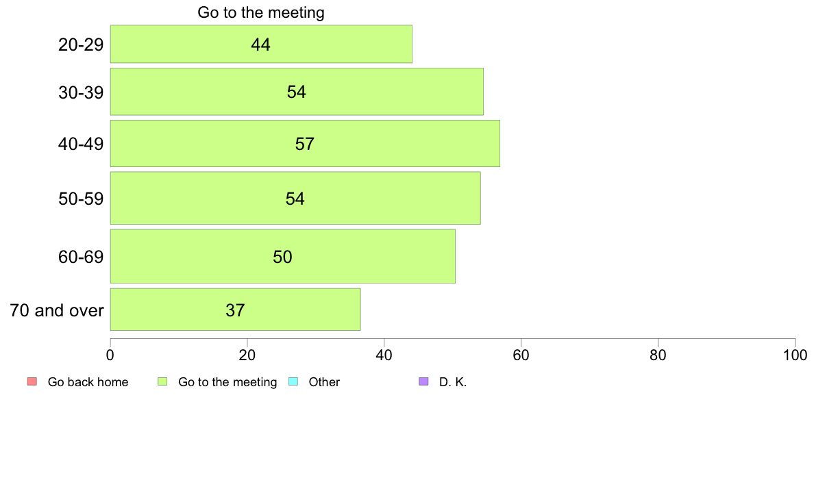Screen dimensions: 814x504
Task: Click the 60 tick label on the axis
Action: [521, 355]
